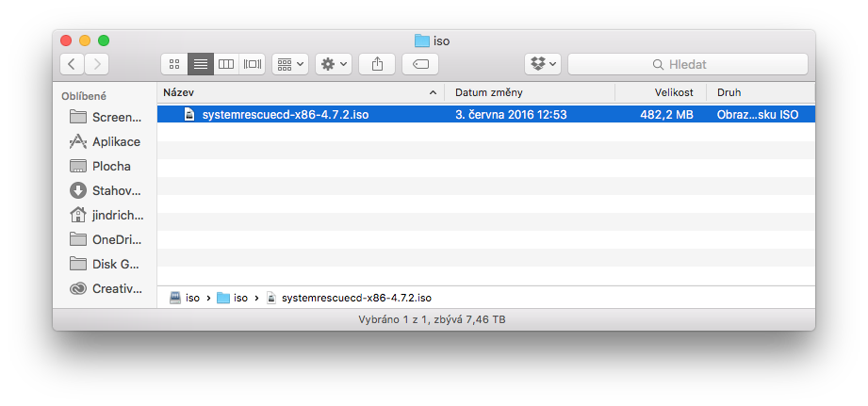Open Creativ… Cloud sidebar item

tap(106, 288)
